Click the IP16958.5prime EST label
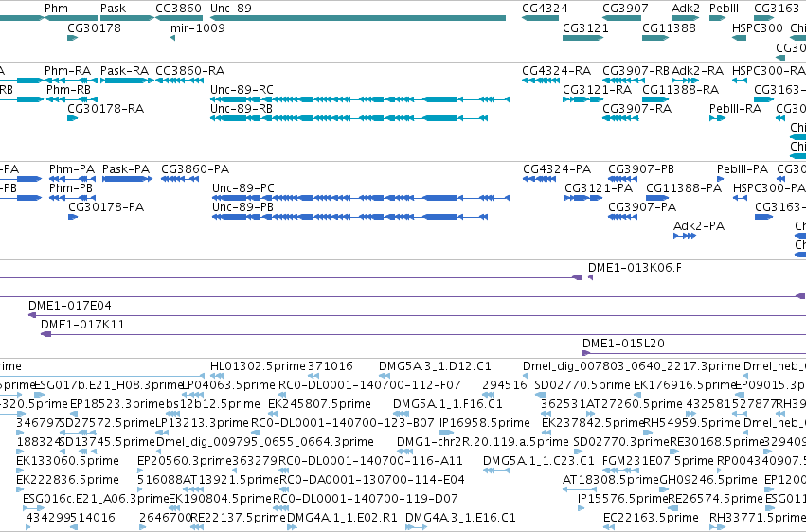This screenshot has width=806, height=532. coord(485,423)
